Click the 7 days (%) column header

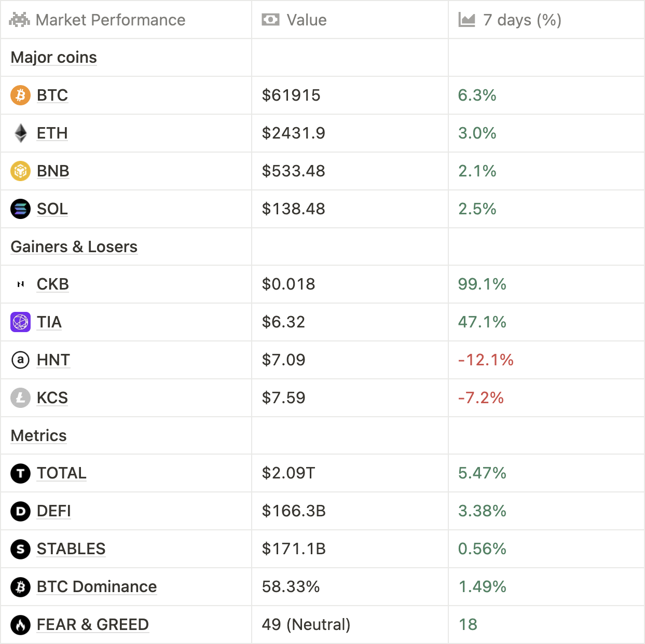(522, 20)
